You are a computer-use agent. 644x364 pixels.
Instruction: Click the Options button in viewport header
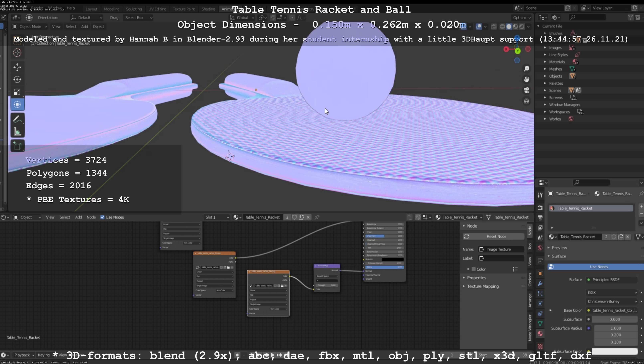[x=522, y=17]
